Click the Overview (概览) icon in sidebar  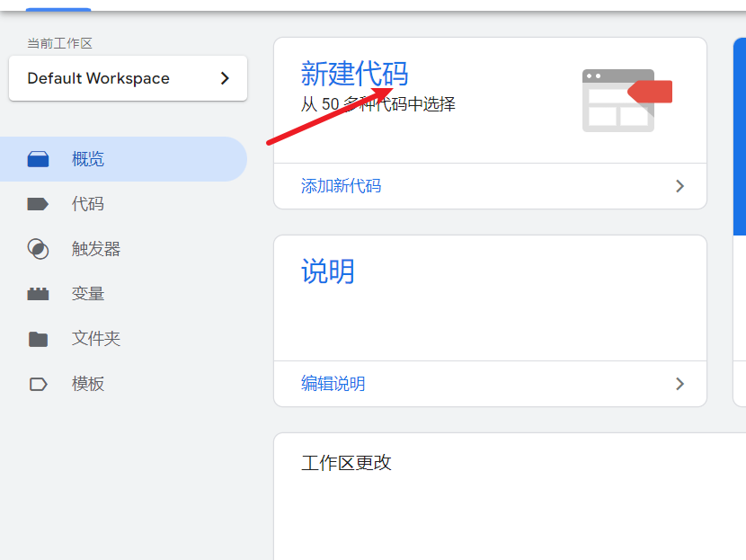pos(38,159)
